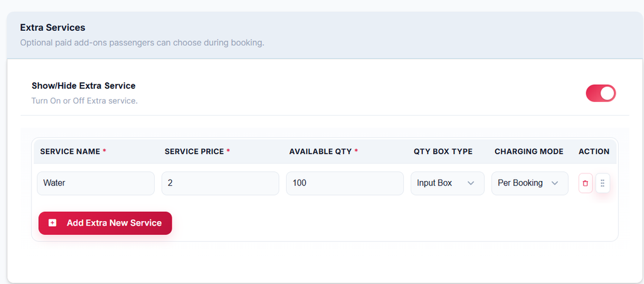Open the Input Box qty type dropdown
The height and width of the screenshot is (284, 644).
tap(447, 183)
